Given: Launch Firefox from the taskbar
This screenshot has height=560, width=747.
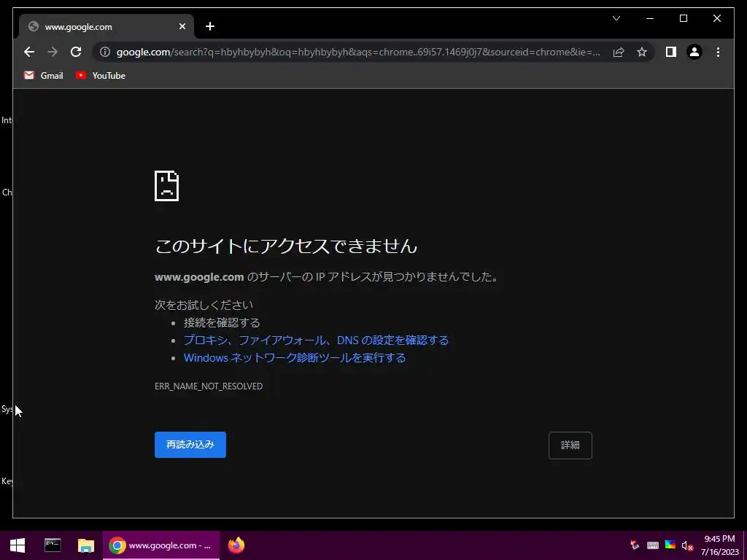Looking at the screenshot, I should coord(236,545).
